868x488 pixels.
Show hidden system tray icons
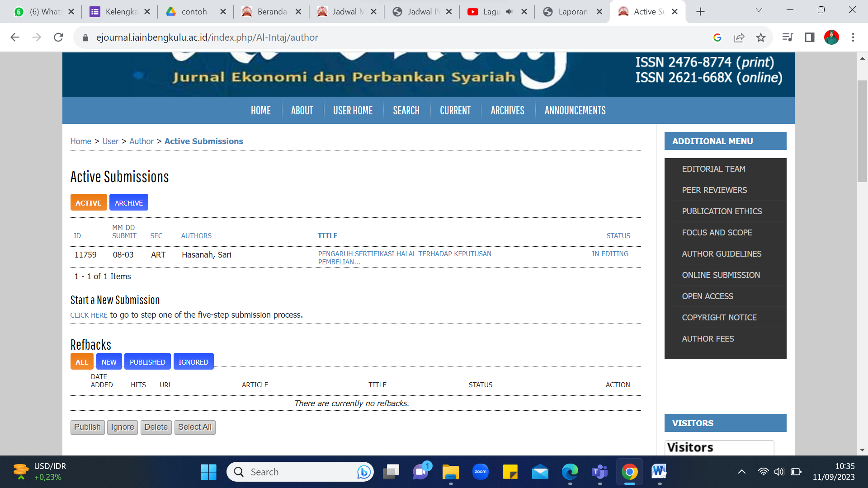point(741,472)
